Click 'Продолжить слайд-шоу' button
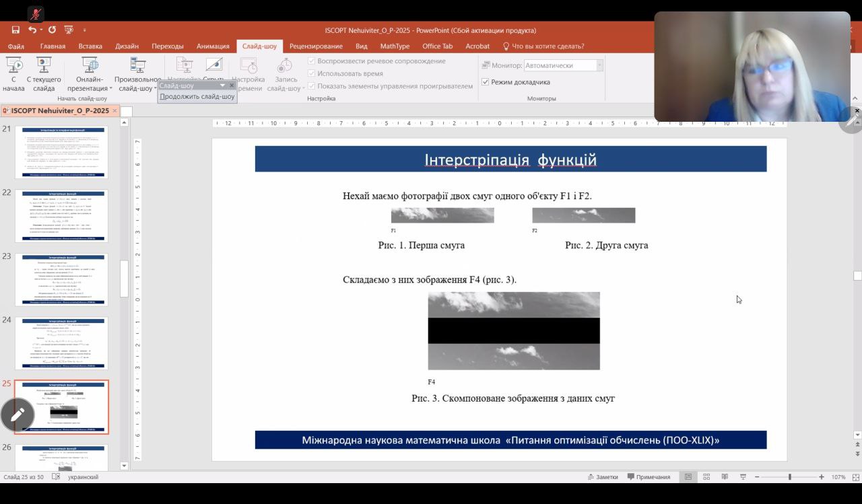This screenshot has height=504, width=862. pos(197,96)
